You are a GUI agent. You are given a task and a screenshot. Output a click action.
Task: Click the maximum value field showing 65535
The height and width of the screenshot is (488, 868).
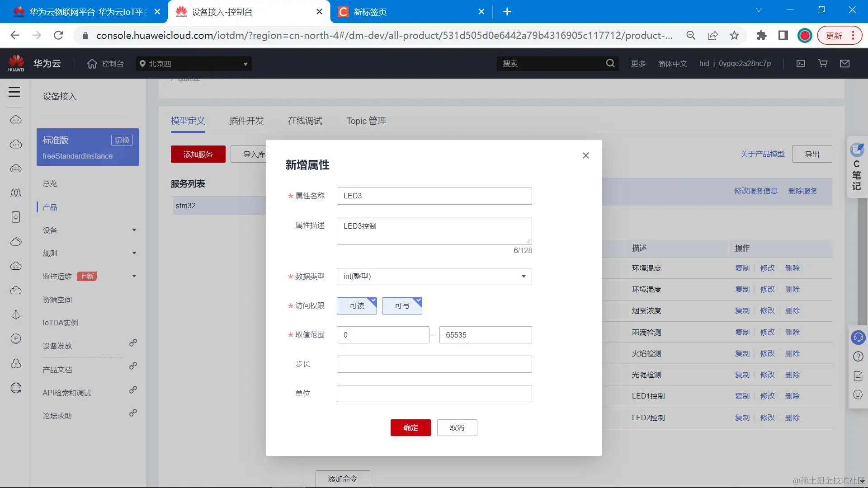486,335
